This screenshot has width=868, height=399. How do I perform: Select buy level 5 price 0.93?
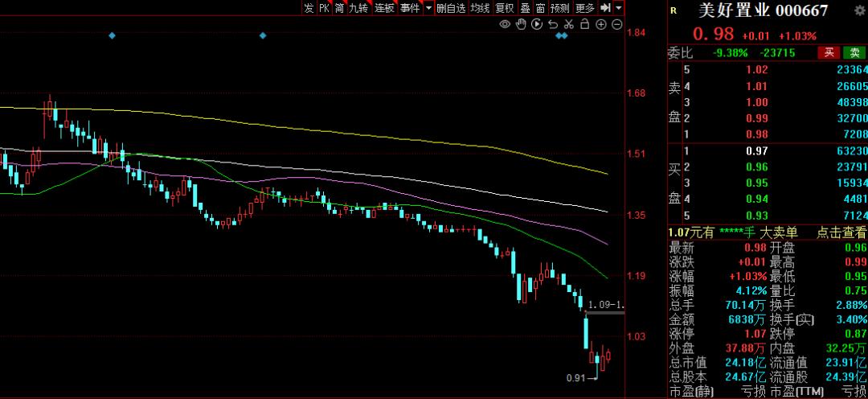coord(758,215)
